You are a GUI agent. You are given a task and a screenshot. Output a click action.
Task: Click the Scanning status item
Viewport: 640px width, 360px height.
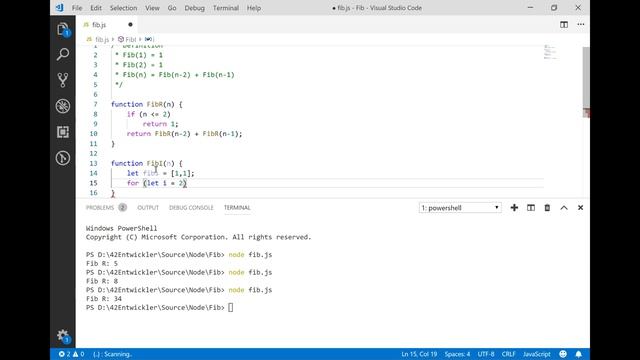coord(112,354)
